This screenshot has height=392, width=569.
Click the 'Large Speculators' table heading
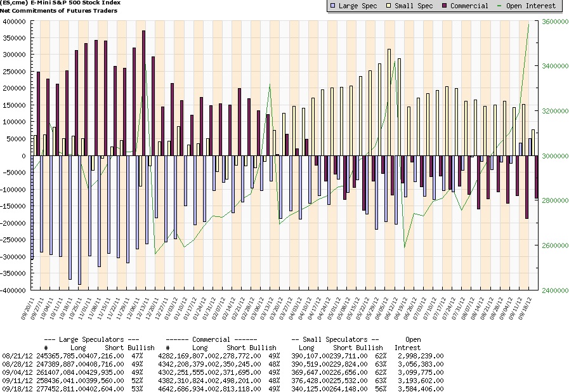(x=92, y=339)
